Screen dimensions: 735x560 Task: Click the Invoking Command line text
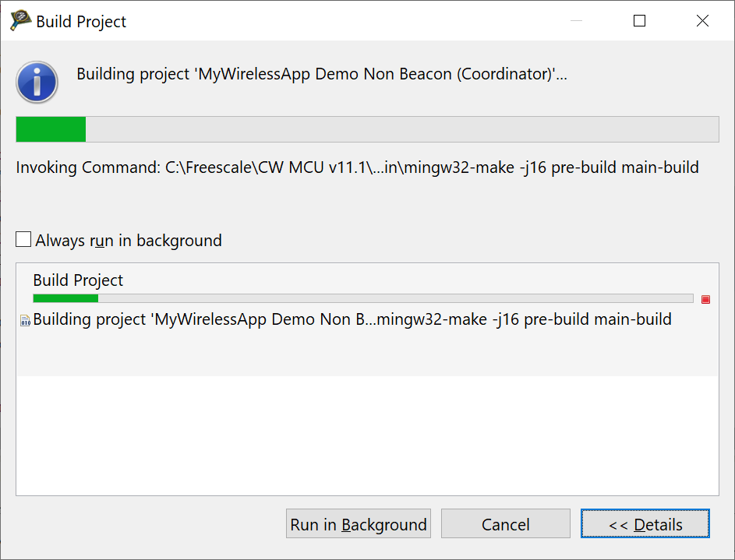357,167
